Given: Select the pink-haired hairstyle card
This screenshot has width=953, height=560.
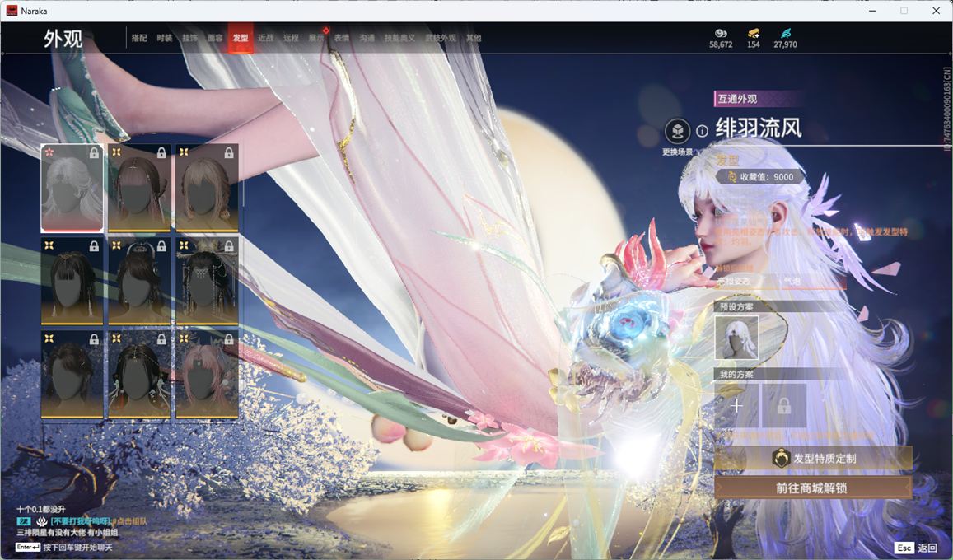Looking at the screenshot, I should click(207, 374).
